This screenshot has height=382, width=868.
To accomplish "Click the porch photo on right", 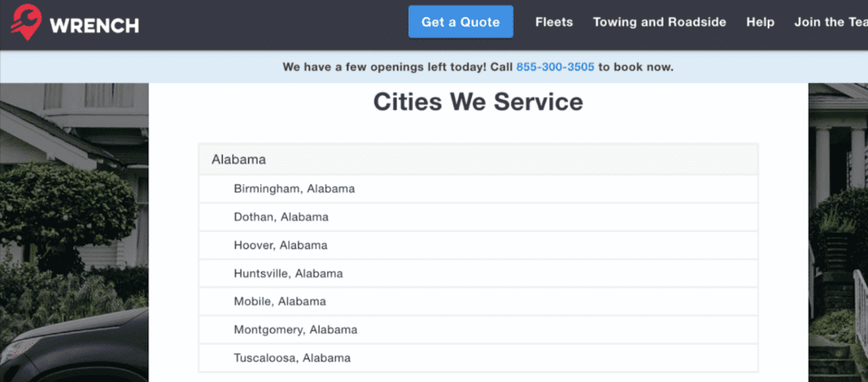I will tap(838, 232).
